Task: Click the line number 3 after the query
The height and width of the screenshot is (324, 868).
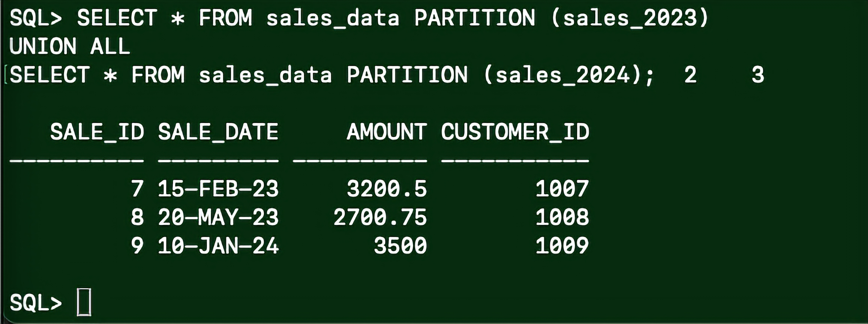Action: [758, 75]
